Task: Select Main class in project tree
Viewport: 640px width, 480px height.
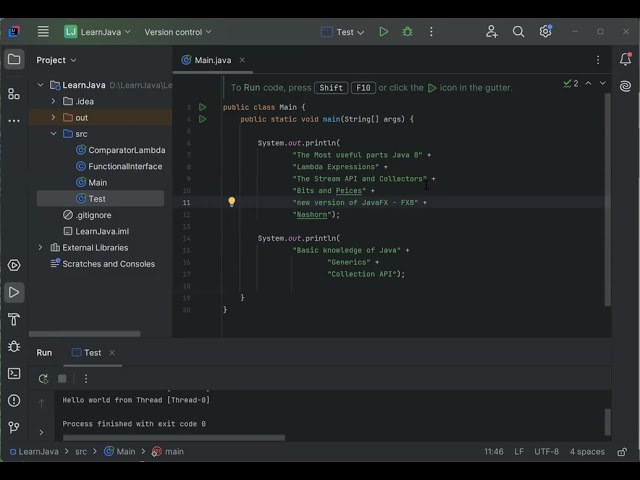Action: coord(92,183)
